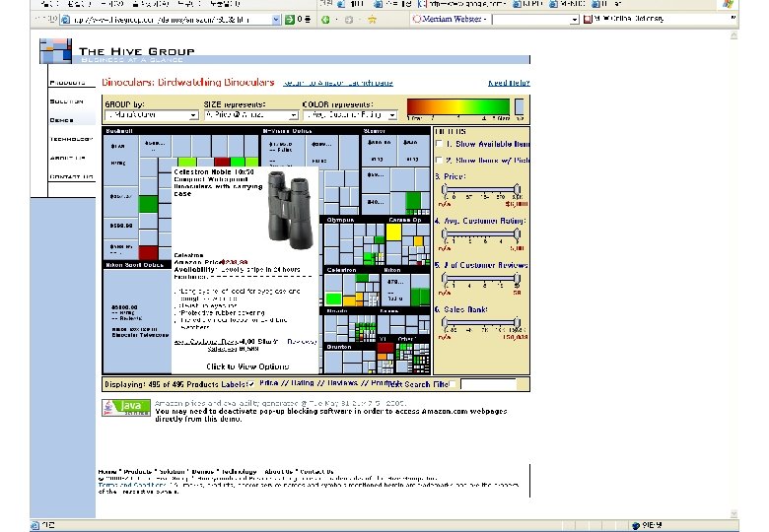Click the Java badge icon

point(126,408)
